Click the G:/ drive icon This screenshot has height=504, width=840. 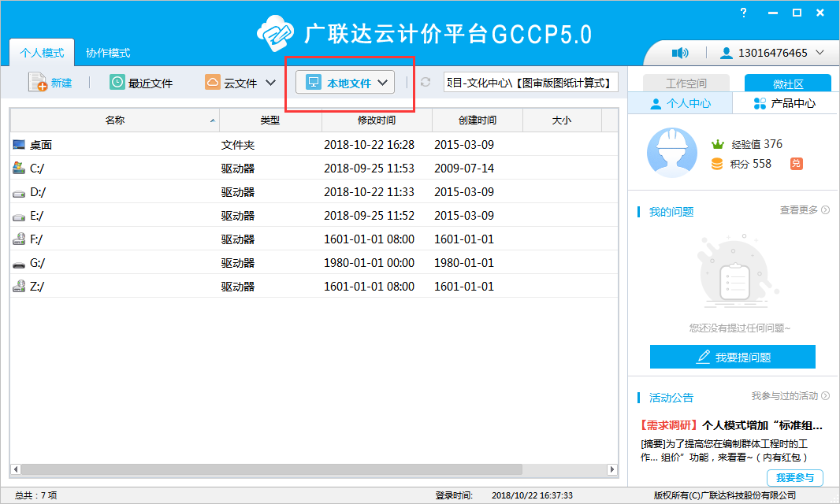click(x=19, y=265)
